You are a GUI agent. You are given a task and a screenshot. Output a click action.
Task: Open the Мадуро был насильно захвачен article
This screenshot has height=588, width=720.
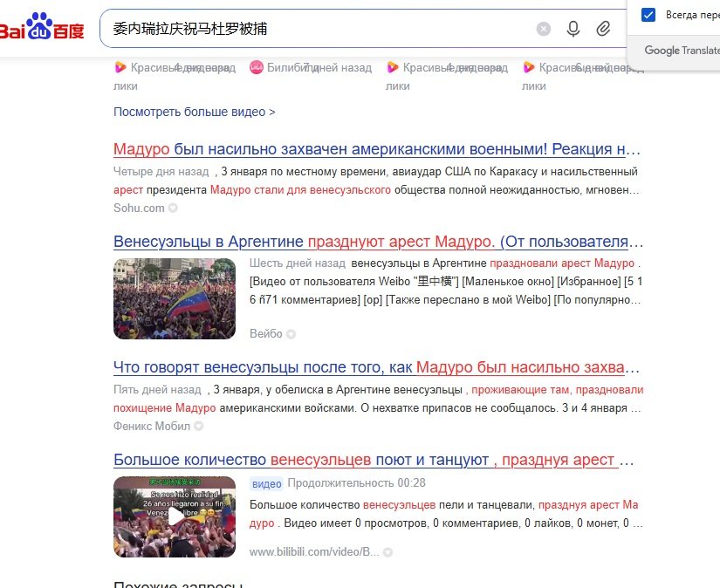[376, 149]
